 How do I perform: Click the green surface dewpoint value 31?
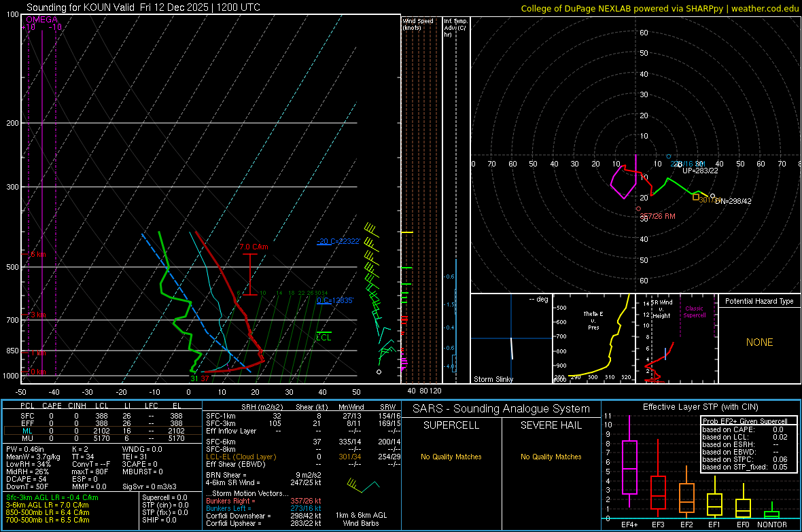coord(194,379)
